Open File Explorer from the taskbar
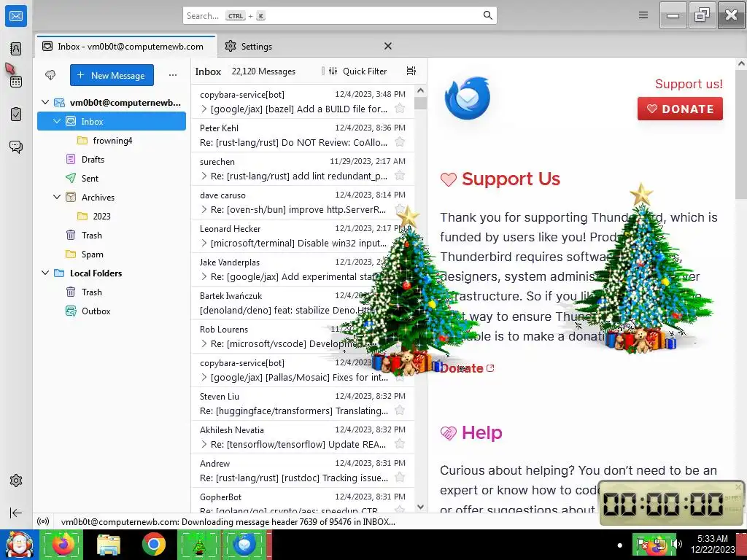 pyautogui.click(x=109, y=545)
